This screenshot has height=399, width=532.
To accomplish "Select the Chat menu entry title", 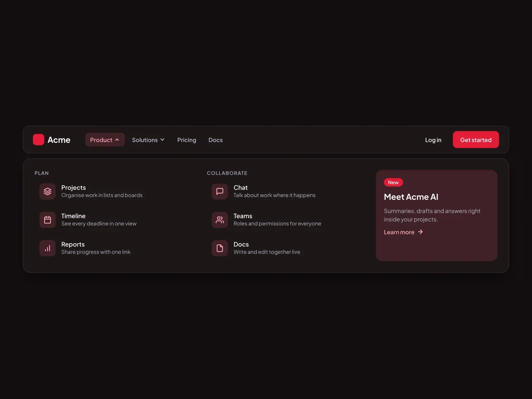I will [x=241, y=188].
